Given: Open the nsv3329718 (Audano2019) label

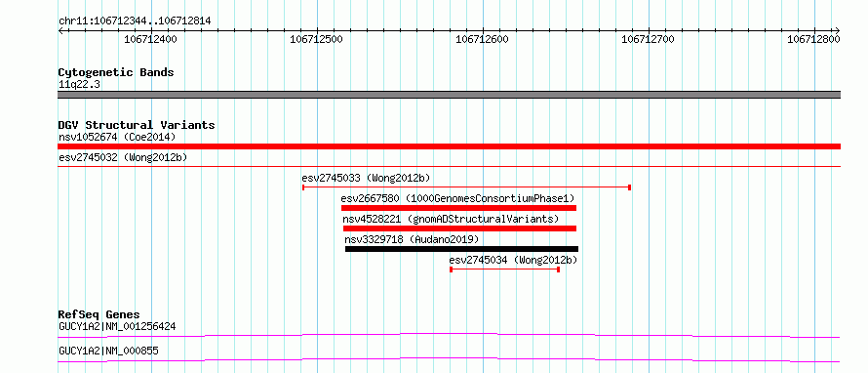Looking at the screenshot, I should click(x=412, y=239).
